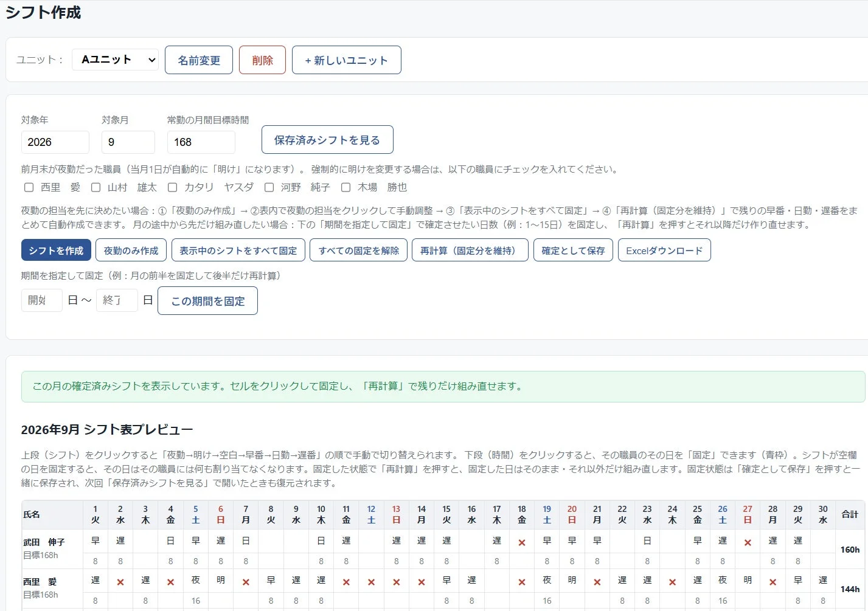Click the red X in 西里 row, day 24

click(x=672, y=582)
